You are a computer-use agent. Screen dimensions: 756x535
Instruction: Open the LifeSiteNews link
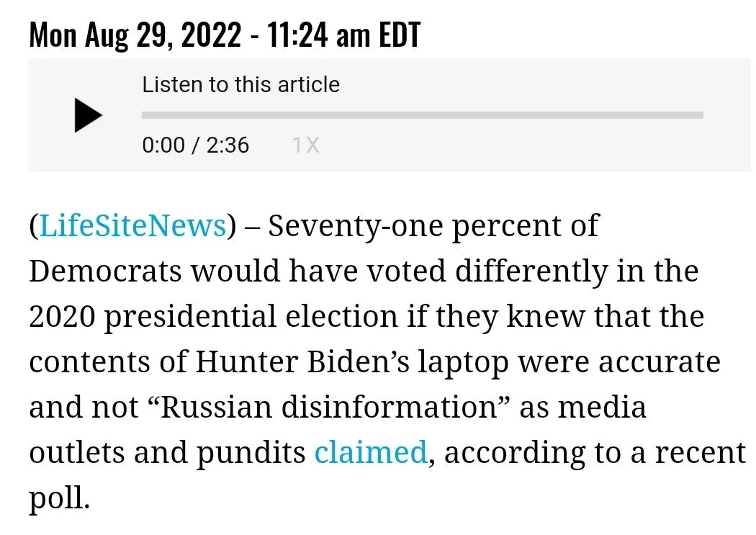coord(132,225)
